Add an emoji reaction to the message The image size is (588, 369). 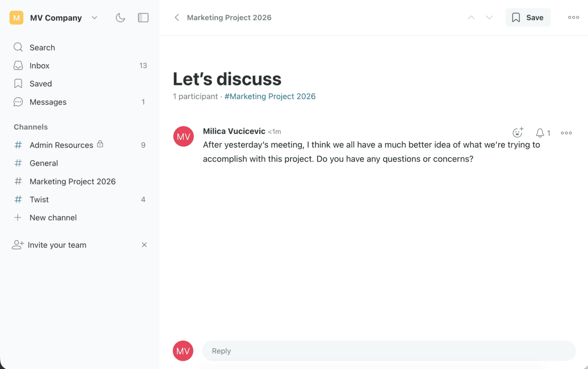(x=517, y=133)
